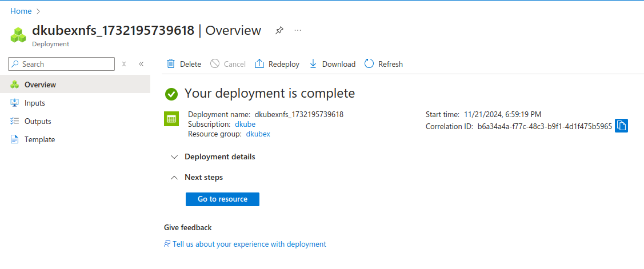The width and height of the screenshot is (644, 269).
Task: Focus the sidebar Search input field
Action: point(66,64)
